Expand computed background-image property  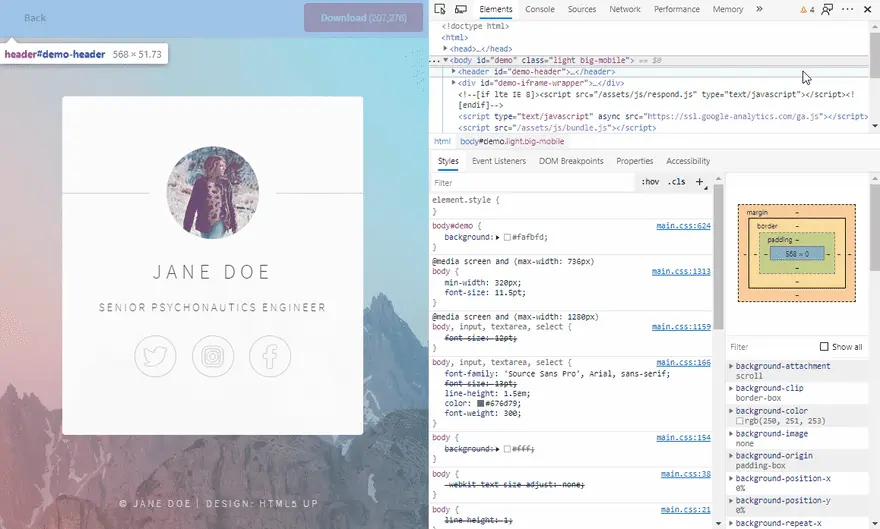731,434
